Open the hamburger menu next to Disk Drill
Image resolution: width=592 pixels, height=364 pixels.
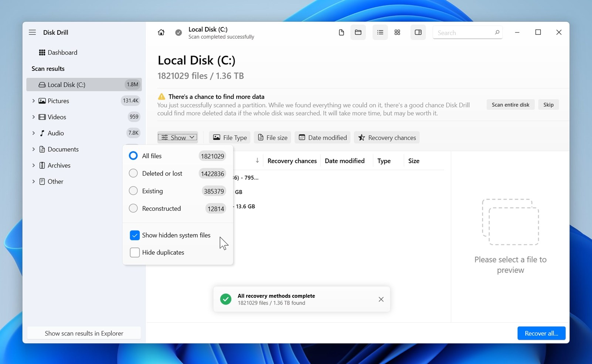[32, 32]
